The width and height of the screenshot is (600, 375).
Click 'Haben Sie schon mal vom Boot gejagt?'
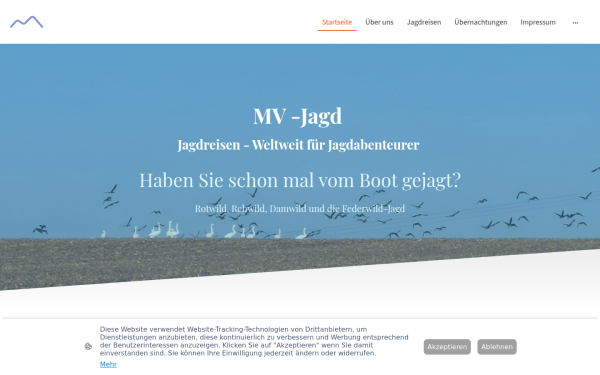pyautogui.click(x=300, y=180)
